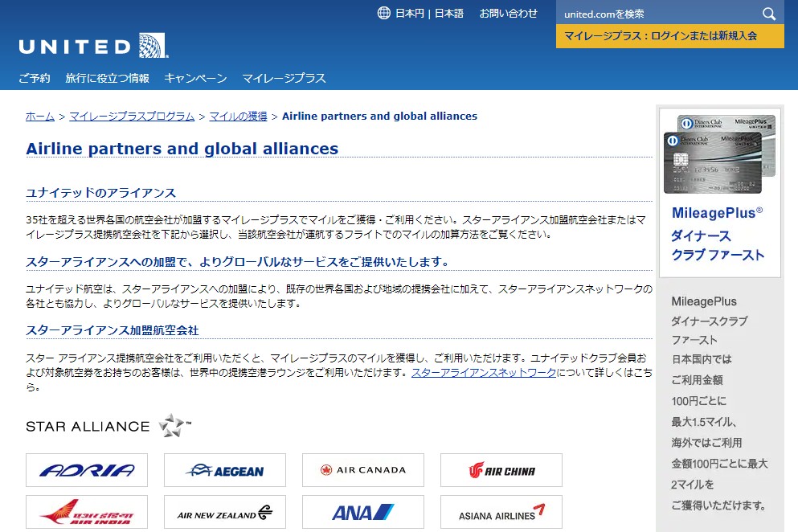Click the united.comを検索 search field
The image size is (798, 532).
658,14
